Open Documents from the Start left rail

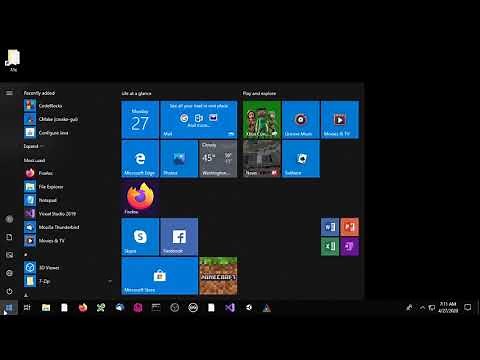coord(9,237)
